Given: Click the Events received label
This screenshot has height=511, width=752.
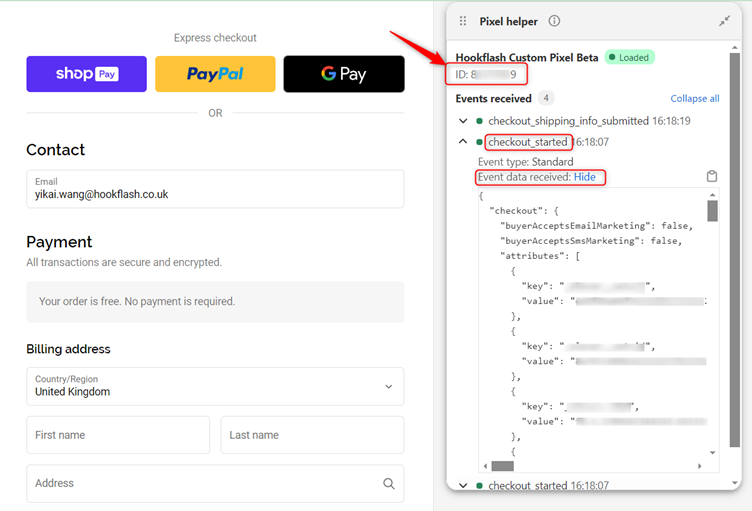Looking at the screenshot, I should (x=494, y=98).
